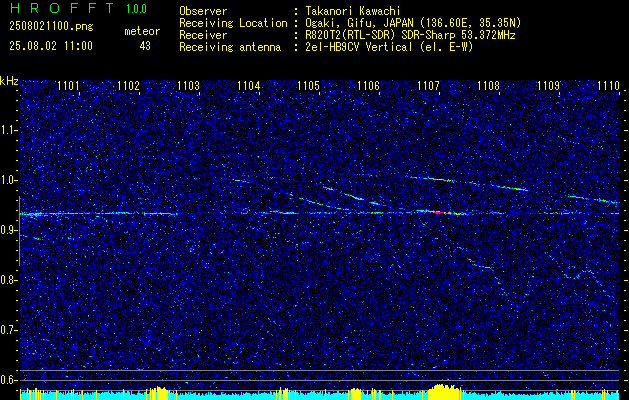Click the HROFFT title text
The image size is (629, 400).
62,8
